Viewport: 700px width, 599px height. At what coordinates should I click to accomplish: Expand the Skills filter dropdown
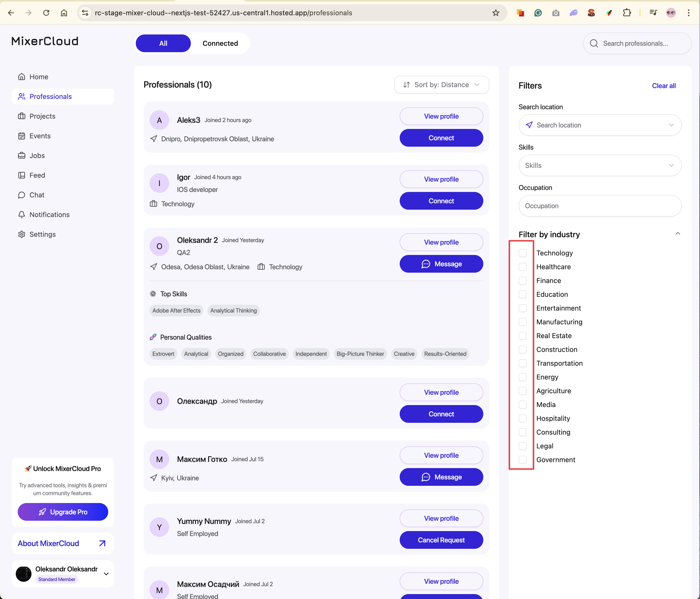click(x=600, y=165)
